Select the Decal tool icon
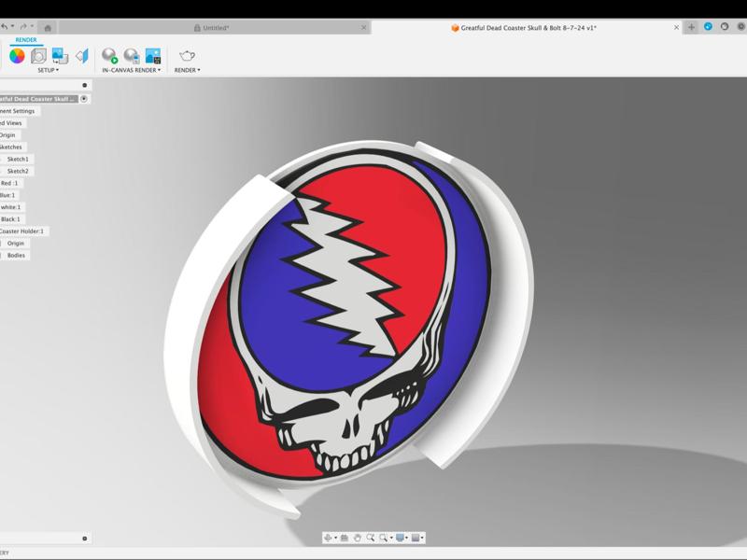This screenshot has width=747, height=560. click(x=60, y=56)
